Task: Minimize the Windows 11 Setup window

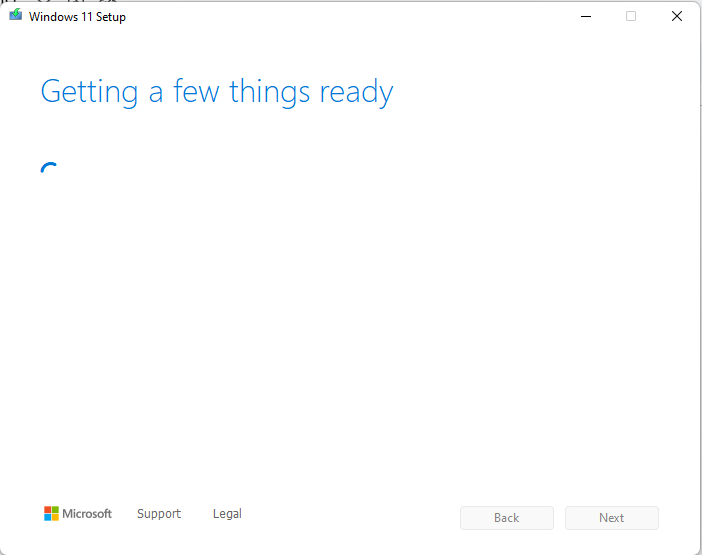Action: coord(586,17)
